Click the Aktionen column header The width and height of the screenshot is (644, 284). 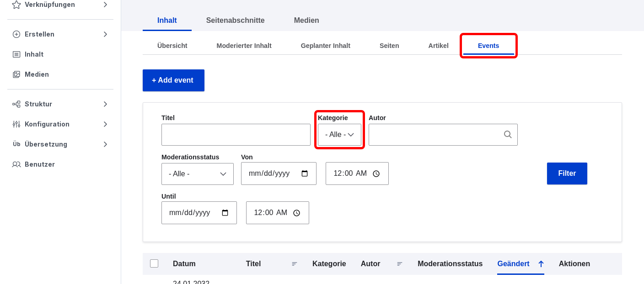574,264
